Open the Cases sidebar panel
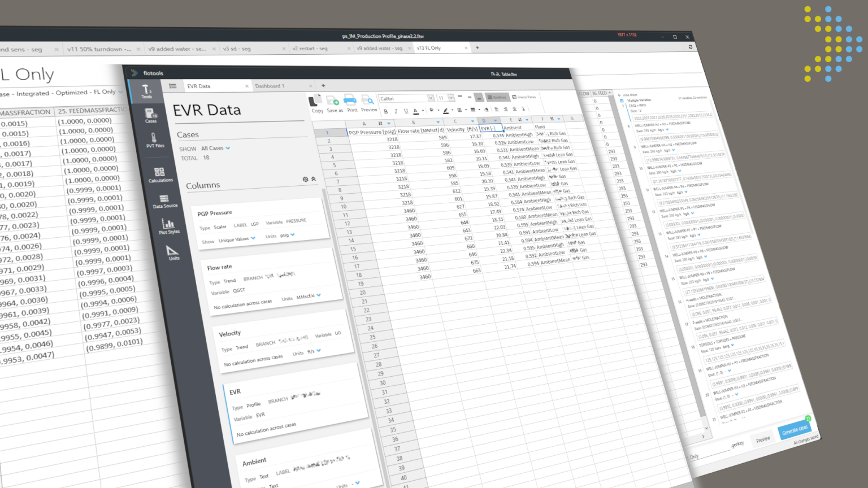 coord(150,116)
